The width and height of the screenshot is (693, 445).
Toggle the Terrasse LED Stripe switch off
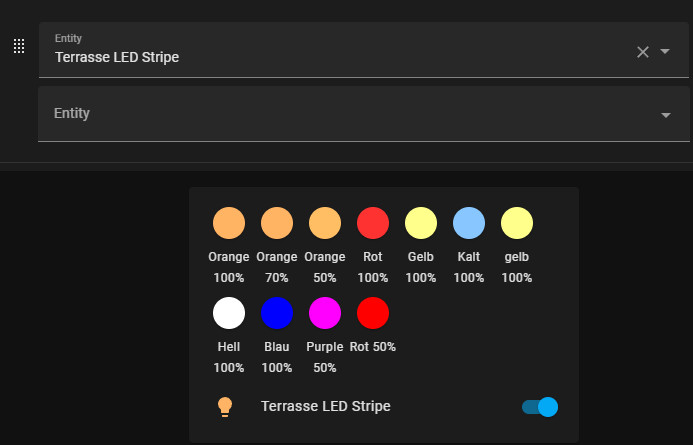tap(540, 407)
